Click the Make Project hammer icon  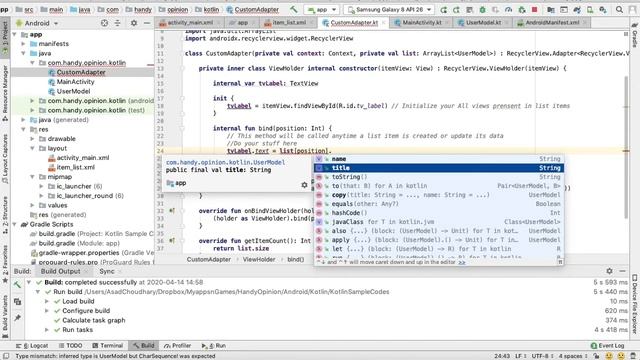[x=294, y=9]
